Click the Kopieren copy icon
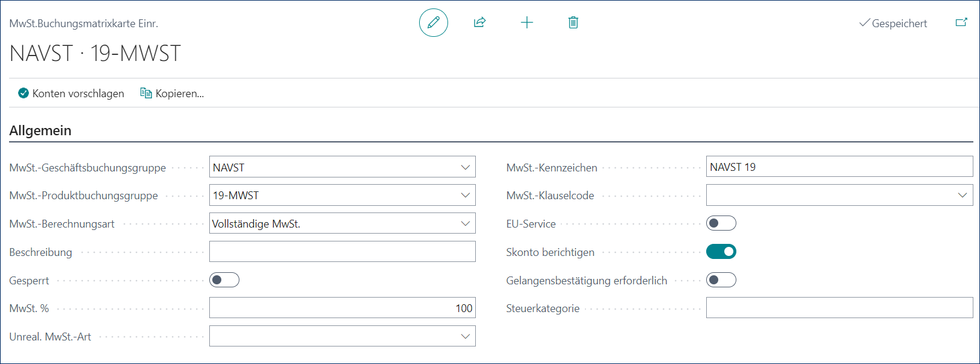Screen dimensions: 980x364 pos(146,93)
